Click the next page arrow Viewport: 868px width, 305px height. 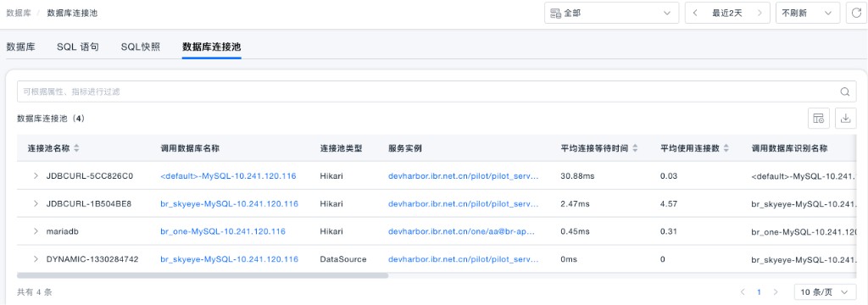pos(776,291)
